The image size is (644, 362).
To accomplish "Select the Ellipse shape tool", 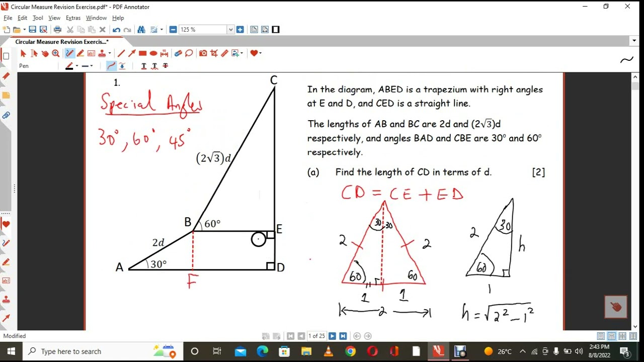I will tap(153, 53).
